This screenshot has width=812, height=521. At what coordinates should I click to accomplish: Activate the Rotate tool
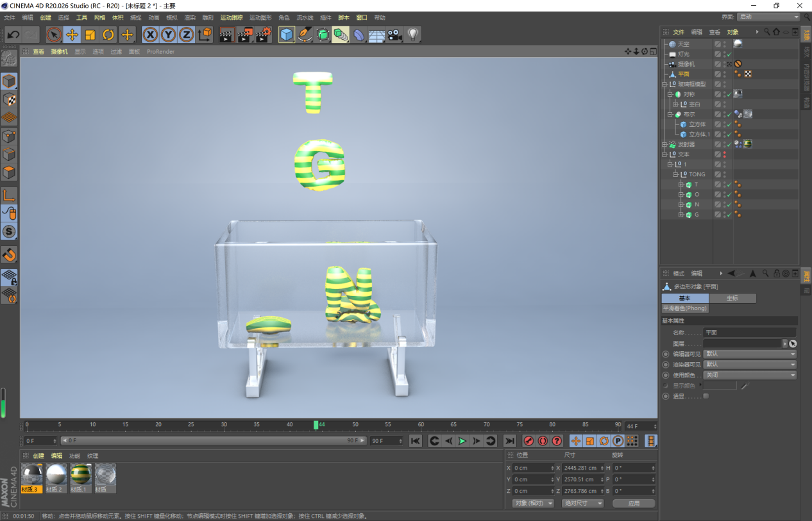pyautogui.click(x=108, y=35)
